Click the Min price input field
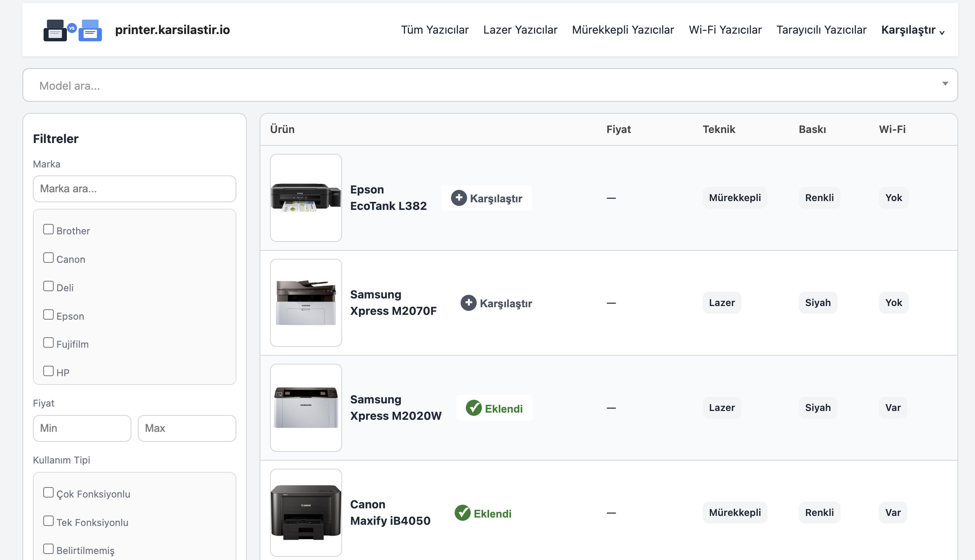Viewport: 975px width, 560px height. tap(82, 428)
